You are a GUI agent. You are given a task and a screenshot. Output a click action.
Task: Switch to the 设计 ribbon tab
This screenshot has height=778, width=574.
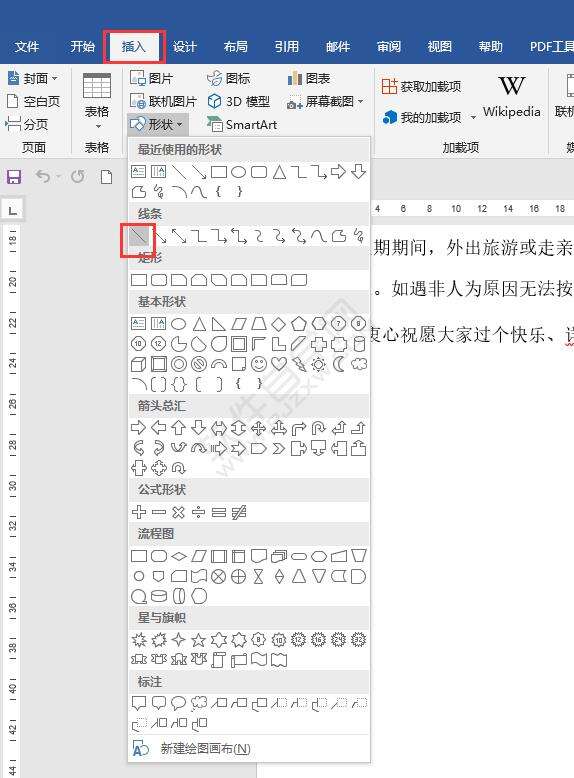pos(185,47)
